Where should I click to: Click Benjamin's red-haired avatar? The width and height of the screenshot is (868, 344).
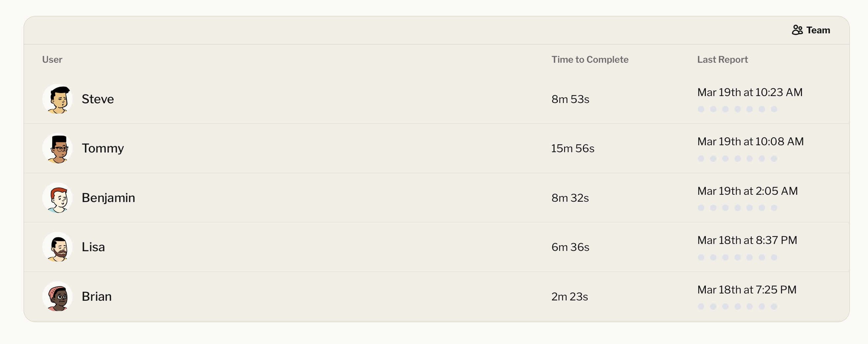pyautogui.click(x=57, y=198)
